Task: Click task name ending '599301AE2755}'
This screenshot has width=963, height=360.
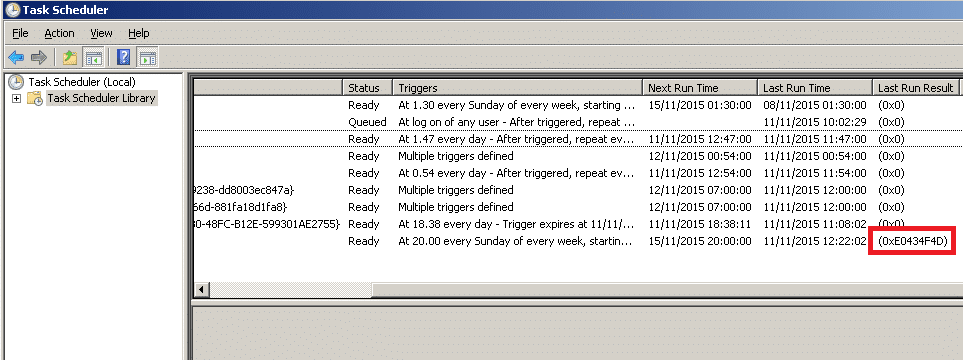Action: (x=267, y=224)
